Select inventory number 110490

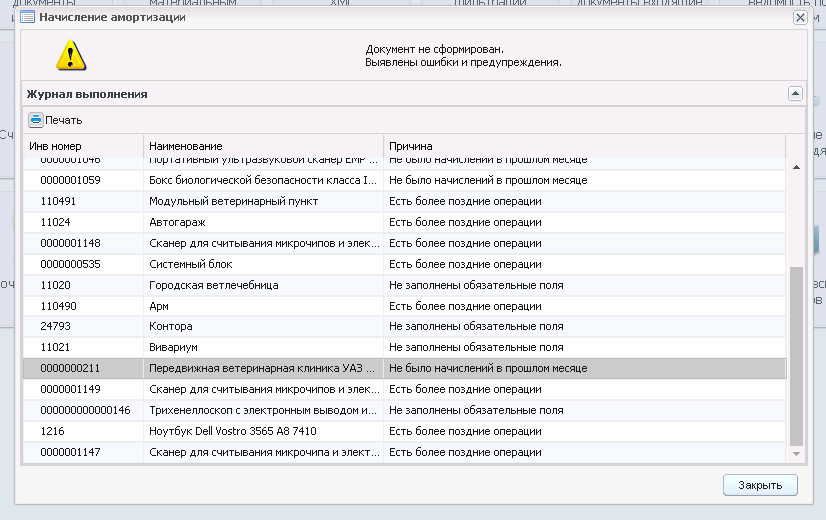(x=58, y=306)
